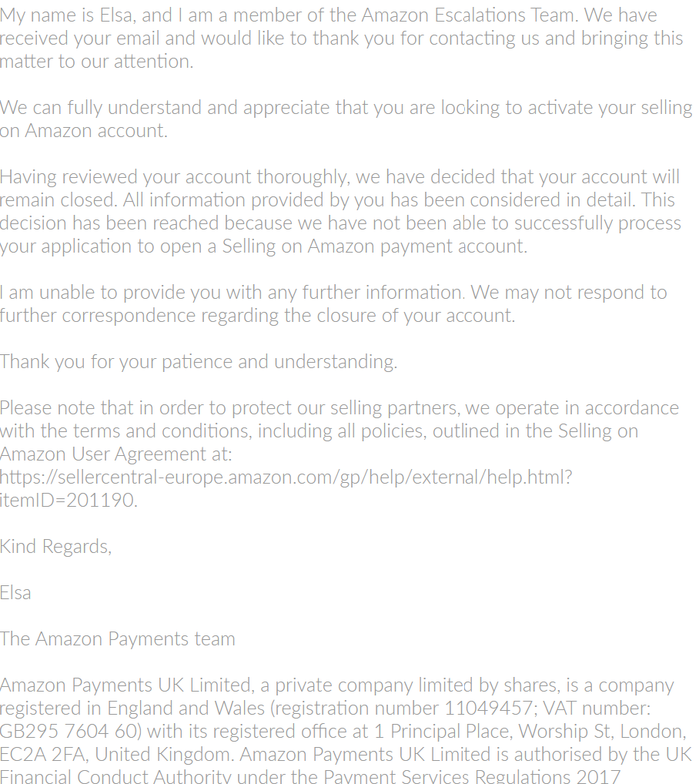
Task: Click the itemID=201190 portion of the link
Action: pyautogui.click(x=69, y=500)
